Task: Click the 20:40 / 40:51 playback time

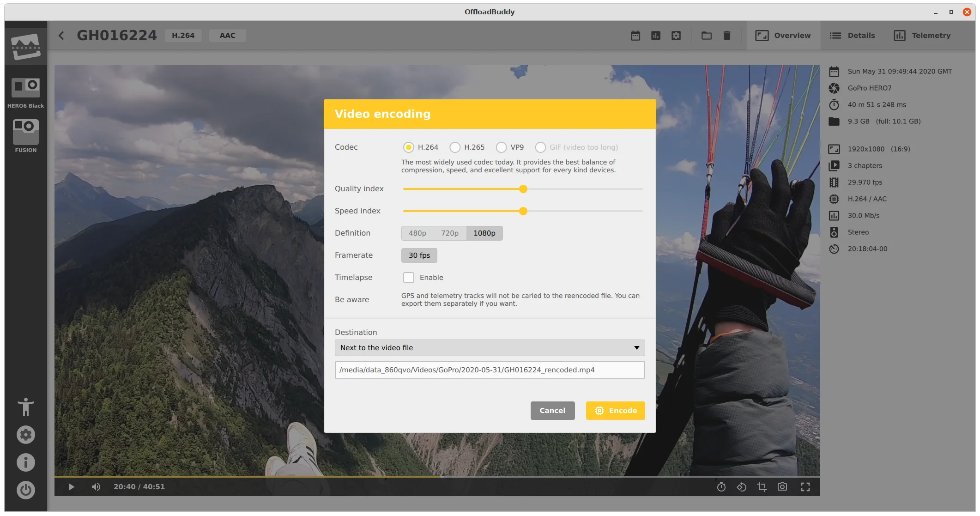Action: (x=139, y=487)
